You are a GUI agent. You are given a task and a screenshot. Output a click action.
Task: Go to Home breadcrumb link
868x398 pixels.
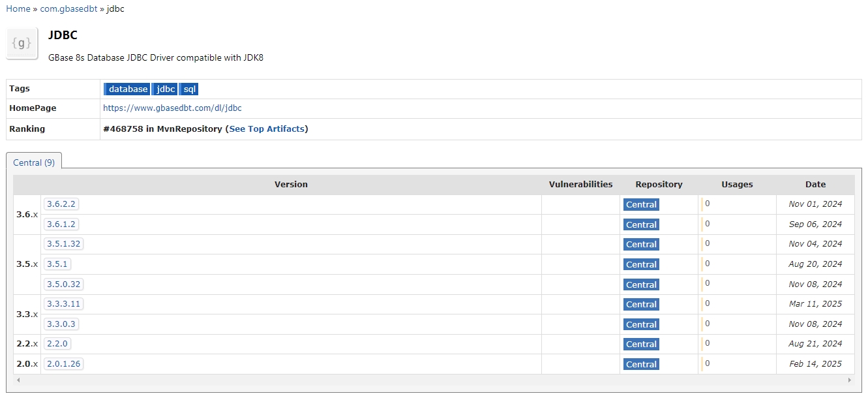[18, 8]
